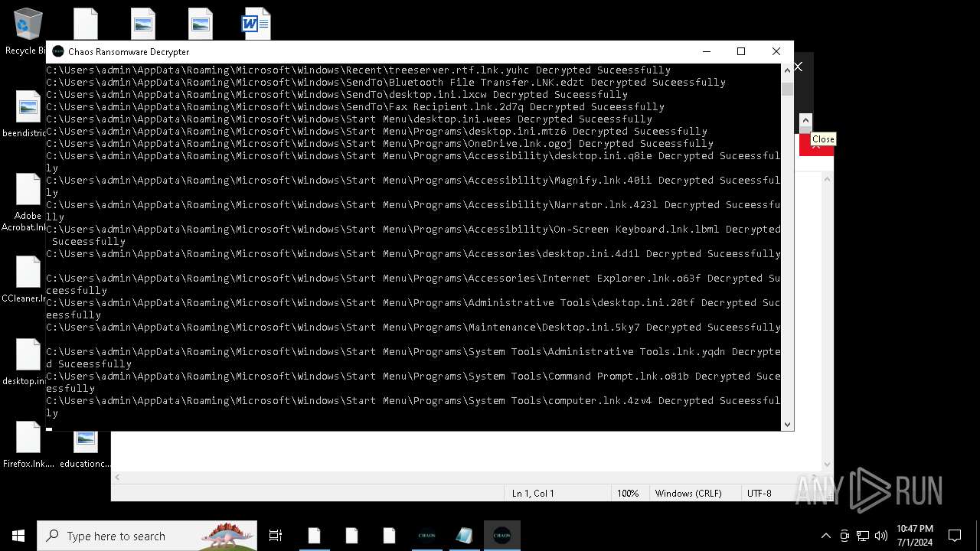Click the OneDrive.lnk.ogoj decrypted line
The height and width of the screenshot is (551, 980).
click(x=380, y=143)
